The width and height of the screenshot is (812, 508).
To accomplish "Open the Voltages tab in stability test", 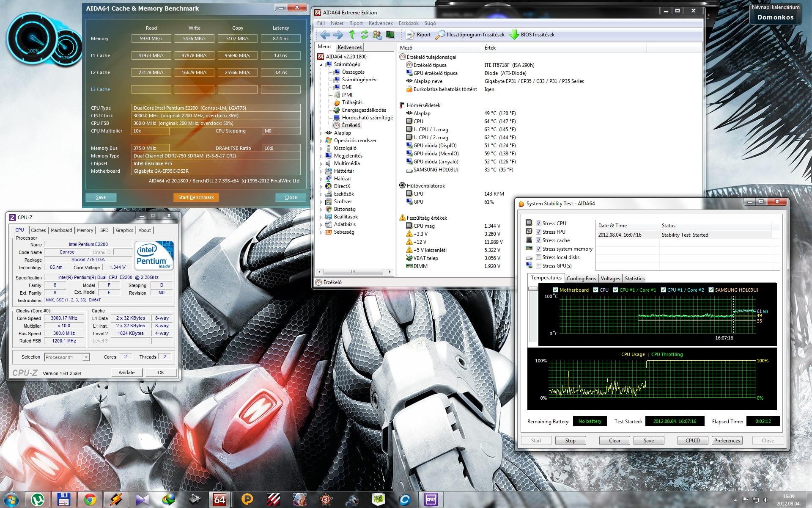I will [x=610, y=279].
